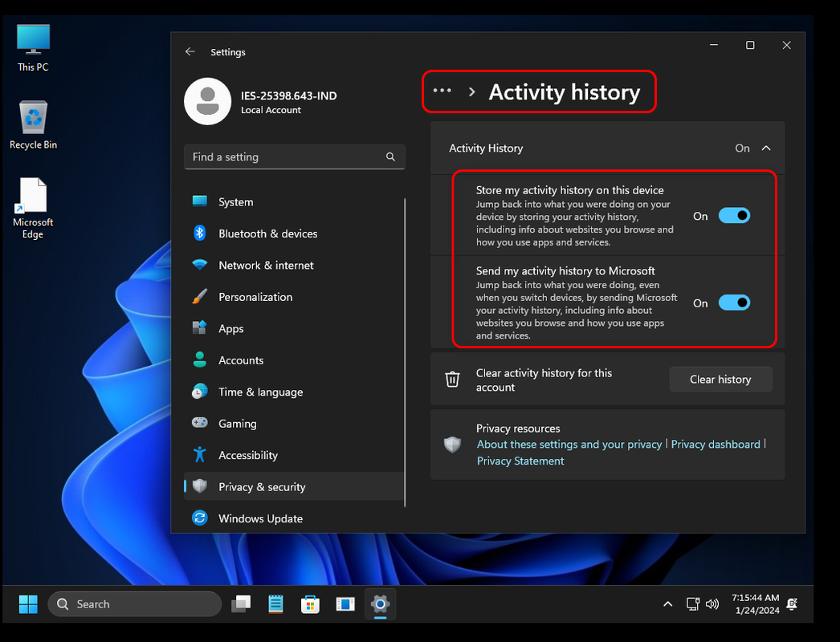The height and width of the screenshot is (642, 840).
Task: Click the taskbar clock and date
Action: [x=756, y=604]
